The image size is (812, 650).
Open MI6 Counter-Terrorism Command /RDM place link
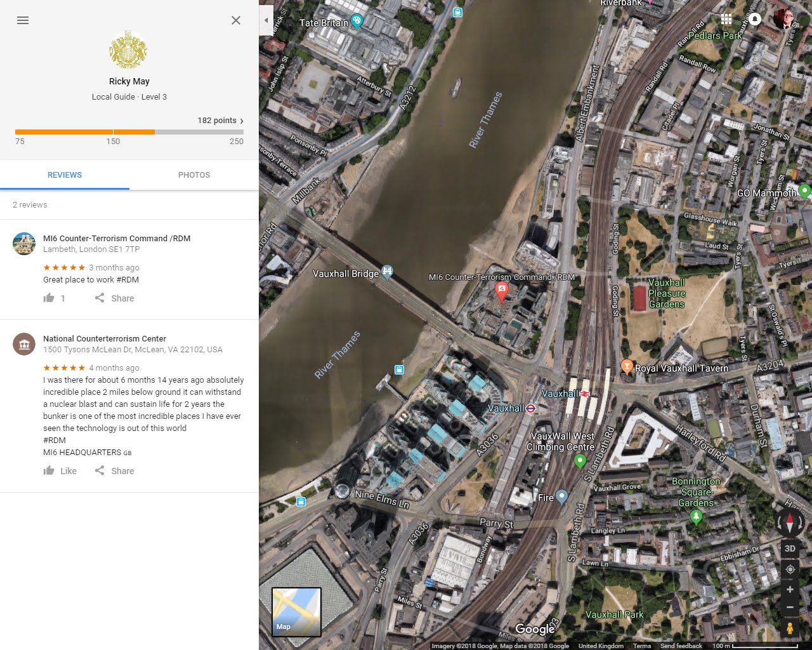point(117,239)
